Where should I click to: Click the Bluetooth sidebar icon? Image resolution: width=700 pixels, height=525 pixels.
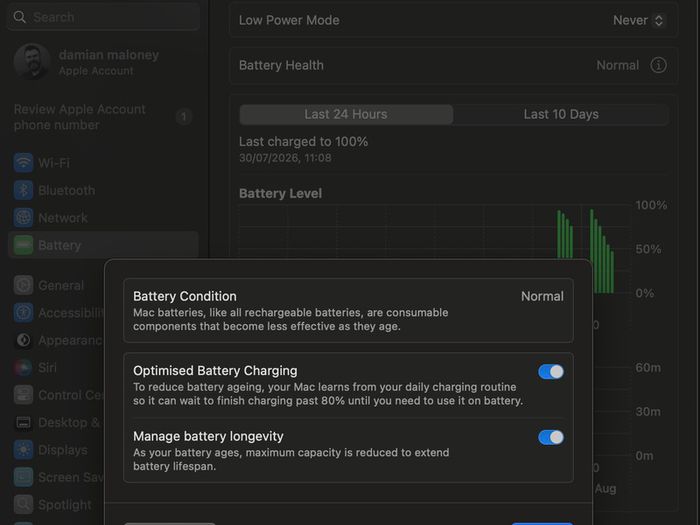pyautogui.click(x=23, y=190)
